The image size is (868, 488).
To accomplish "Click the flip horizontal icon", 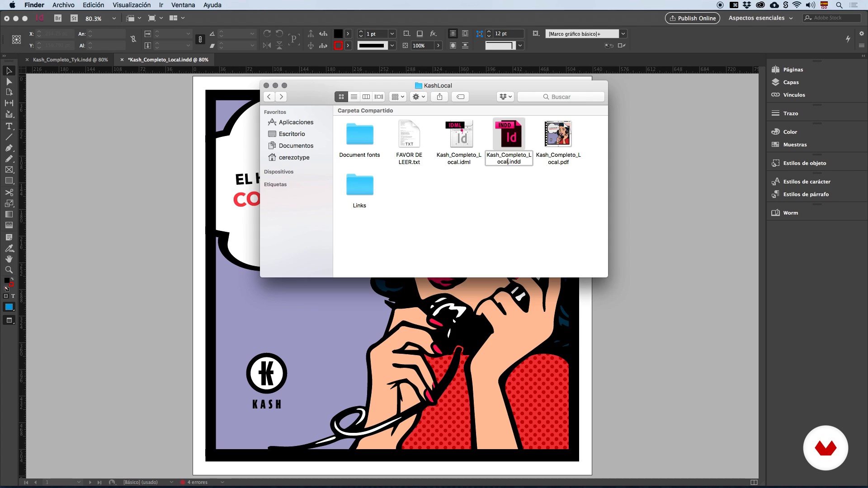I will 267,45.
